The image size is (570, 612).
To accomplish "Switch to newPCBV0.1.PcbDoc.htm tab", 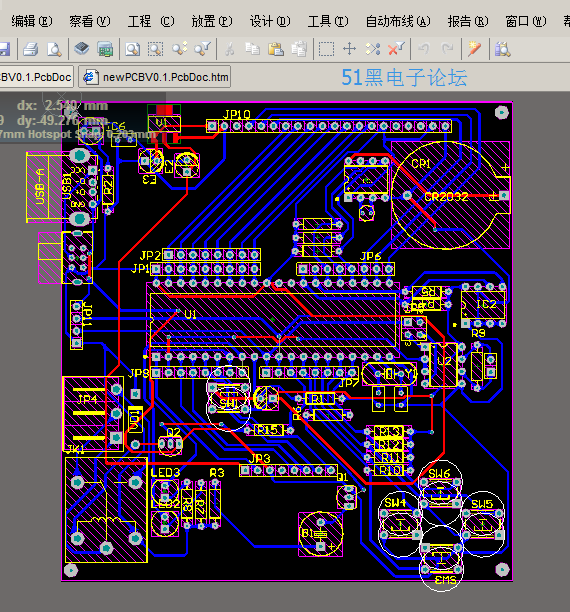I will click(155, 77).
